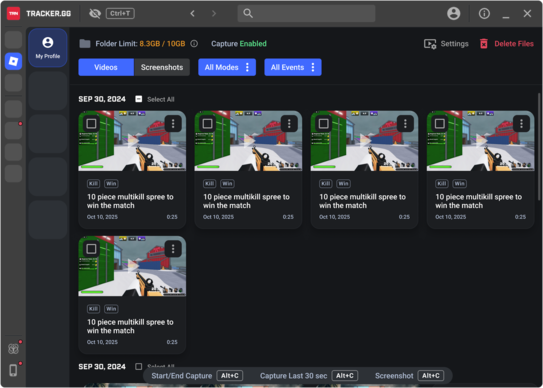The image size is (543, 388).
Task: Open three-dot menu on second-row video card
Action: pyautogui.click(x=173, y=249)
